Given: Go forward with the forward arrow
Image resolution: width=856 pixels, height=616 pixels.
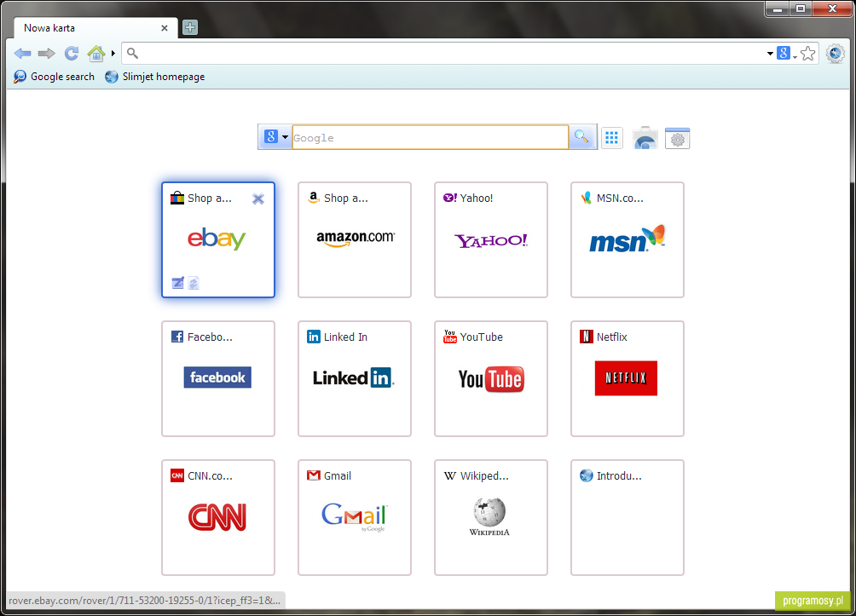Looking at the screenshot, I should point(46,54).
